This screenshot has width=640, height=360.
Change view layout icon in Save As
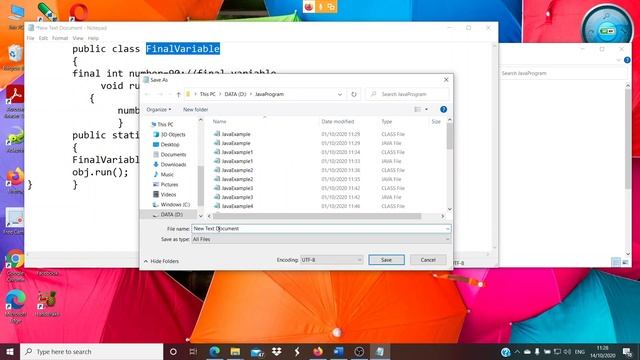click(x=417, y=109)
